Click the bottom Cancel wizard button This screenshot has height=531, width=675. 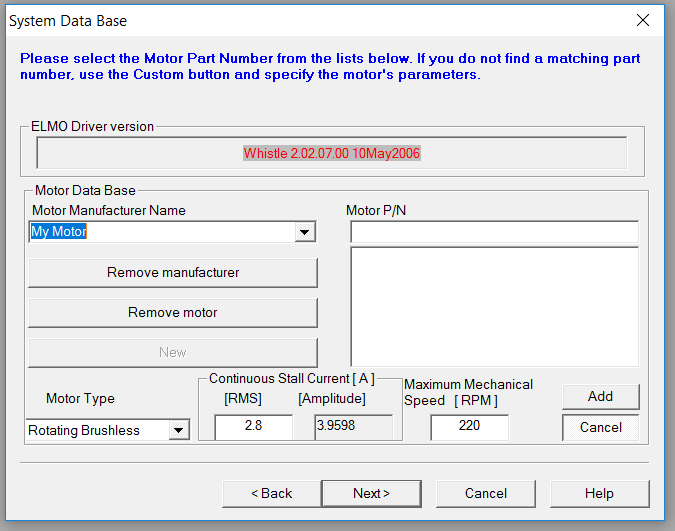click(x=486, y=494)
